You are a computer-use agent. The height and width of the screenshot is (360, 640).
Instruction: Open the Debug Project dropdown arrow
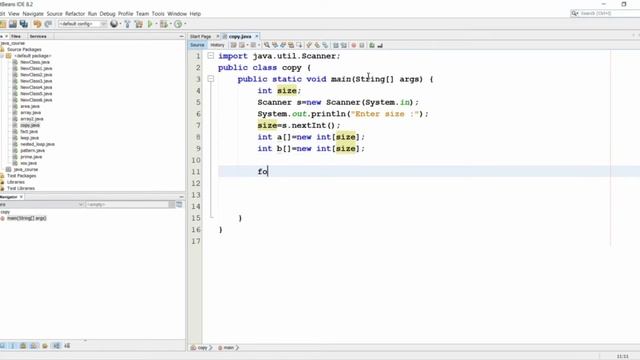pyautogui.click(x=171, y=24)
